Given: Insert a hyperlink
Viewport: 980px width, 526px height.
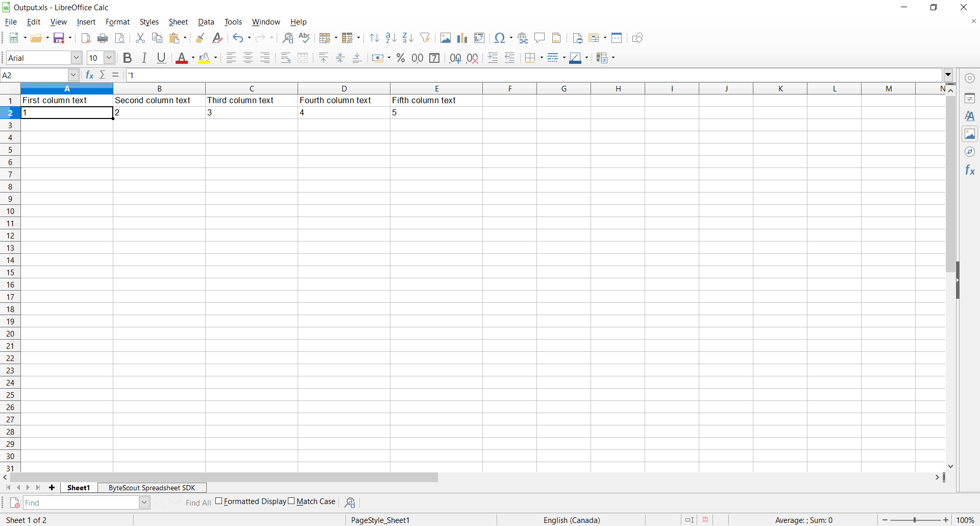Looking at the screenshot, I should click(523, 38).
